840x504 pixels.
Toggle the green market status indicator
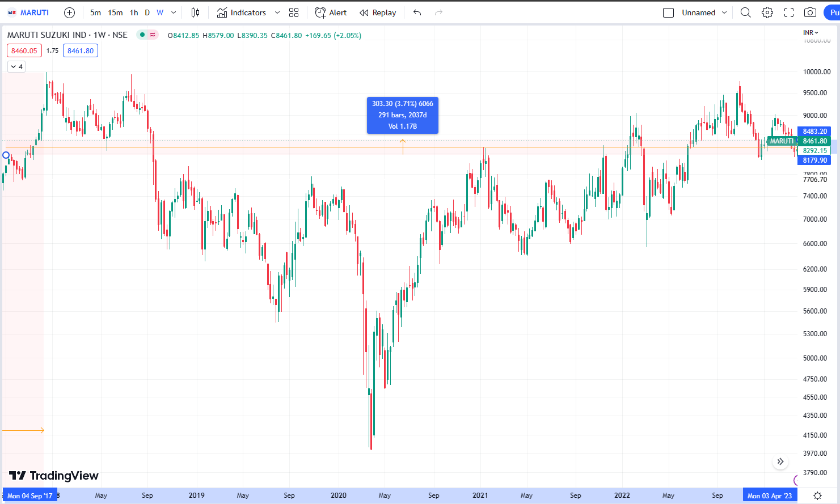coord(142,35)
